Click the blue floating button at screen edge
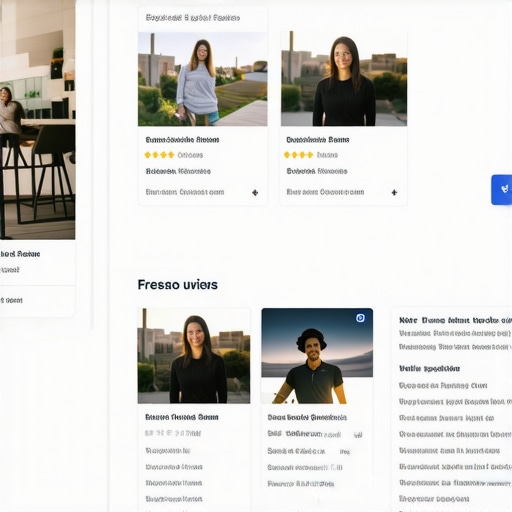The height and width of the screenshot is (512, 512). pos(502,190)
